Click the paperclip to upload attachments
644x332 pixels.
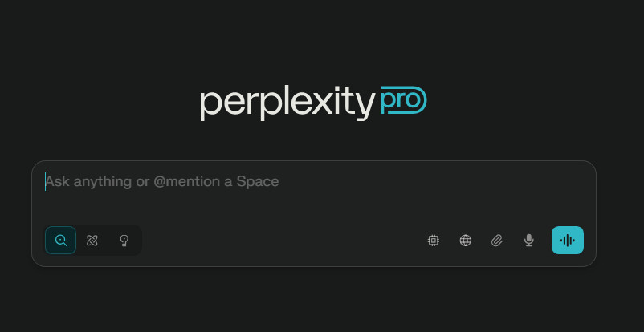(497, 240)
